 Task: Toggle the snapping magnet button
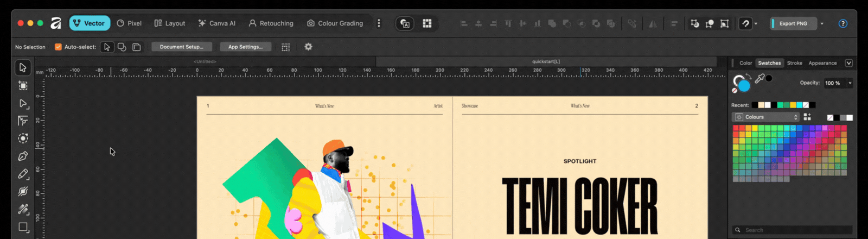[x=745, y=23]
